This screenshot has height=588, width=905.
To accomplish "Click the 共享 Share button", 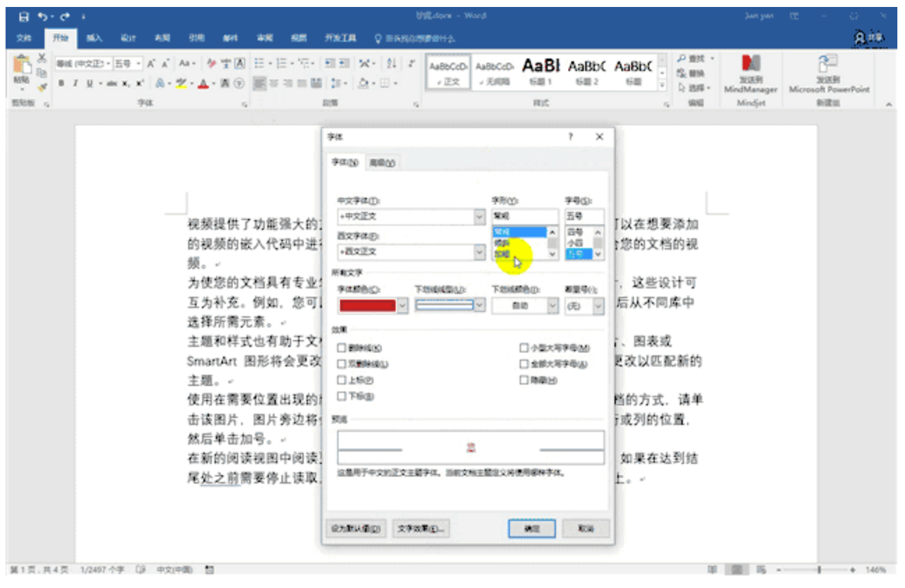I will click(869, 38).
